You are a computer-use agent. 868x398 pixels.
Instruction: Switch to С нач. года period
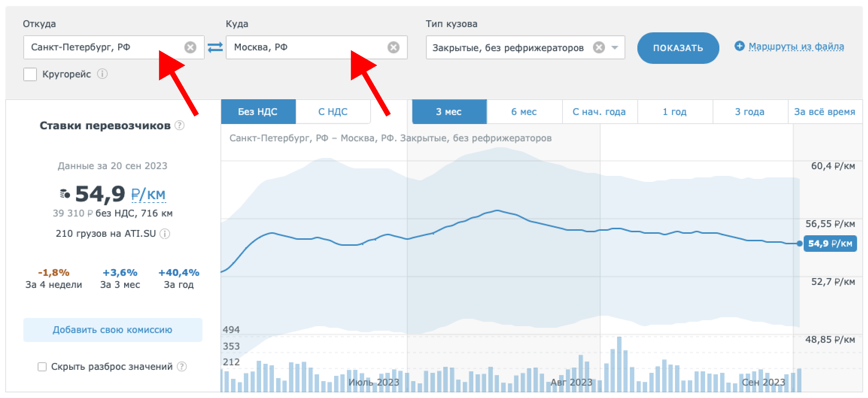click(x=599, y=112)
